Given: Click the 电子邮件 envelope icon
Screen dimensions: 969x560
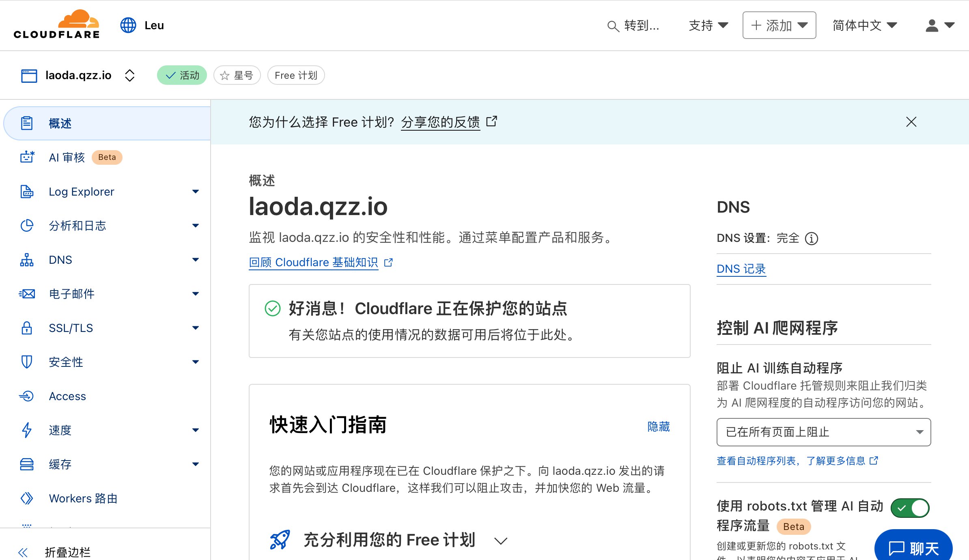Looking at the screenshot, I should [x=27, y=294].
